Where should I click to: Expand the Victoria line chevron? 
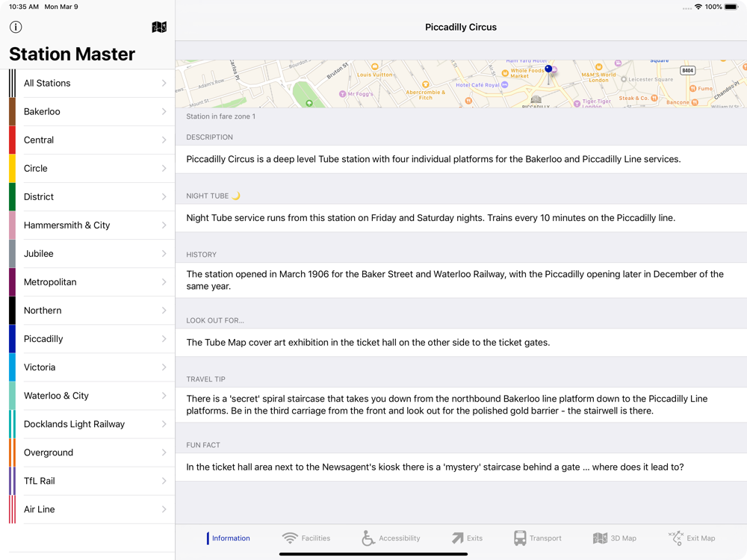coord(164,367)
